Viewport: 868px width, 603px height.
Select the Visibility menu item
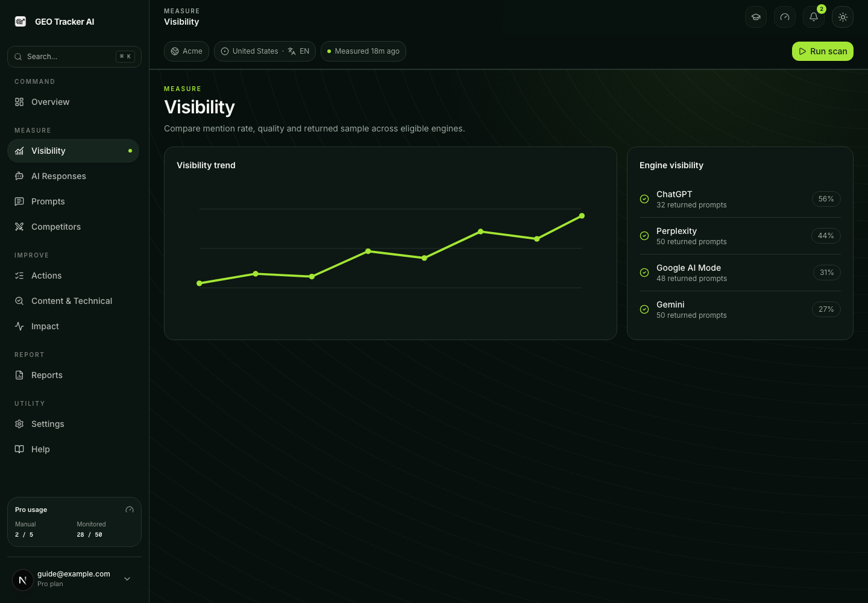point(73,151)
